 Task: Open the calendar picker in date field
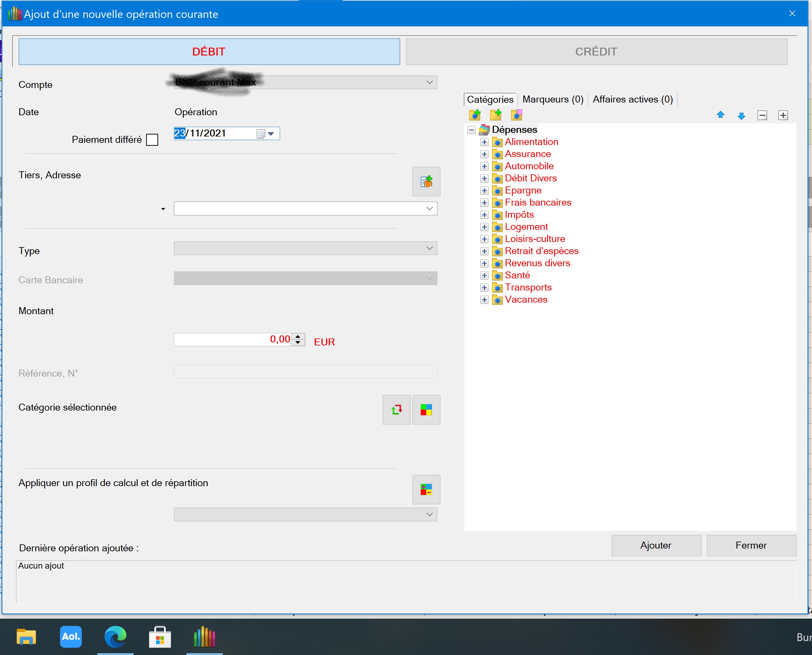coord(270,133)
